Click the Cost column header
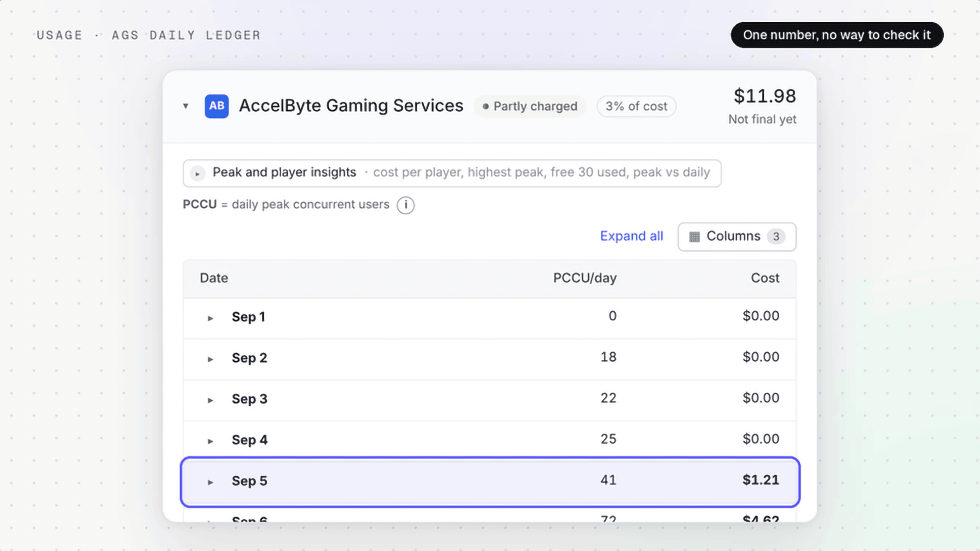 pyautogui.click(x=765, y=278)
